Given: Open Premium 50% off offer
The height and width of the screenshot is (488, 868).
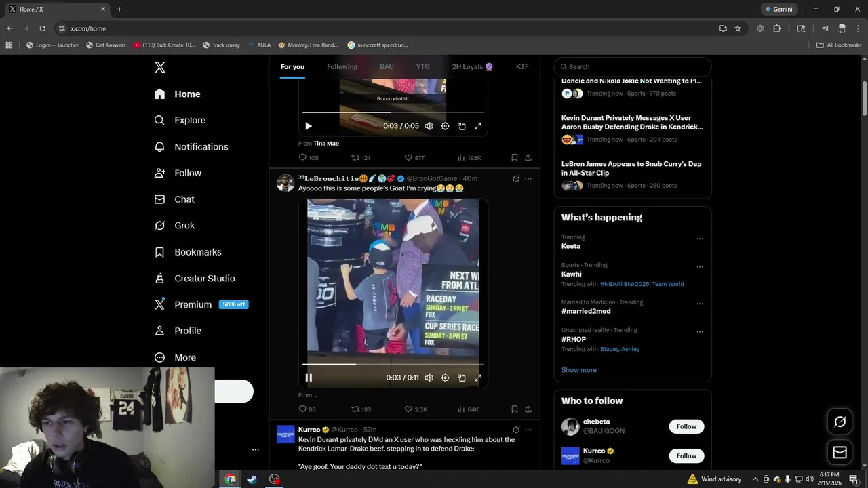Looking at the screenshot, I should tap(201, 304).
